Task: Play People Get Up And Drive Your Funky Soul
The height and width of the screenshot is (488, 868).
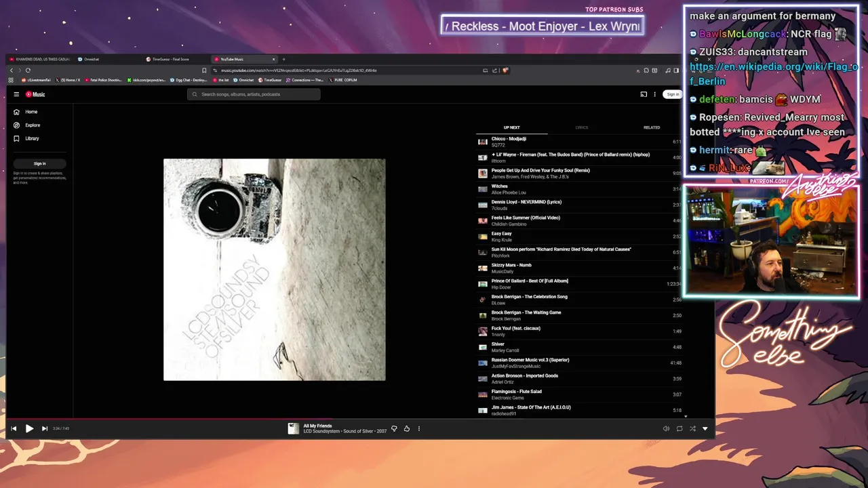Action: (x=580, y=174)
